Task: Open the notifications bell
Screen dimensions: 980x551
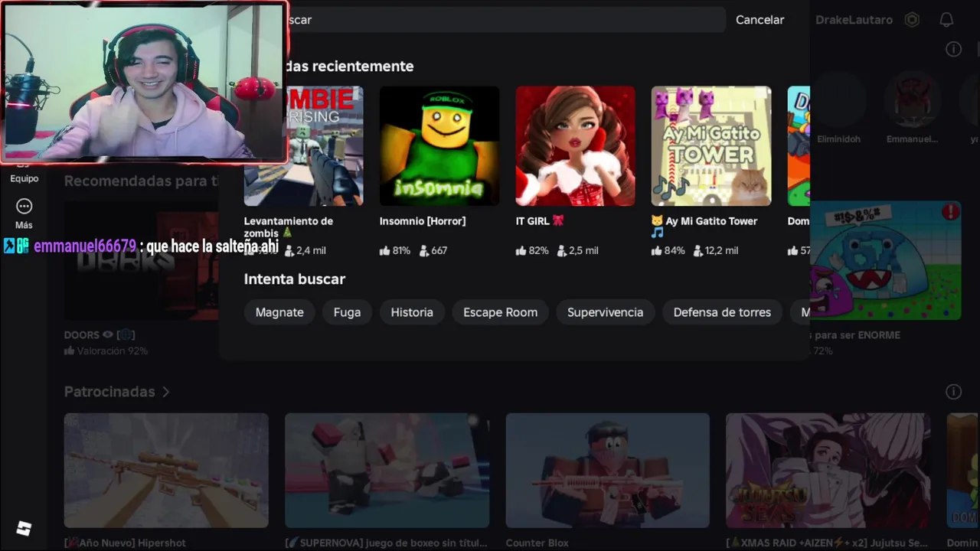Action: pos(947,20)
